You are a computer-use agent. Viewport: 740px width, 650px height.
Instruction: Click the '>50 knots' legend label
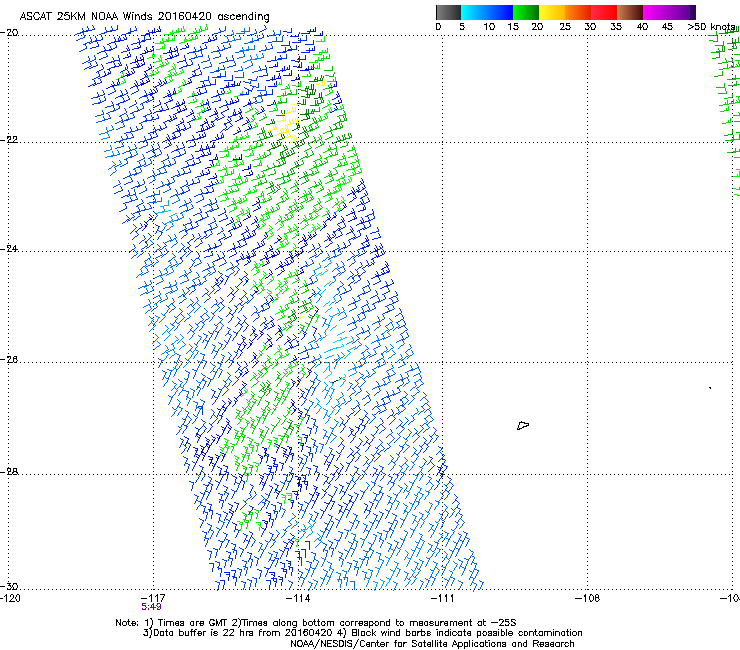(711, 27)
